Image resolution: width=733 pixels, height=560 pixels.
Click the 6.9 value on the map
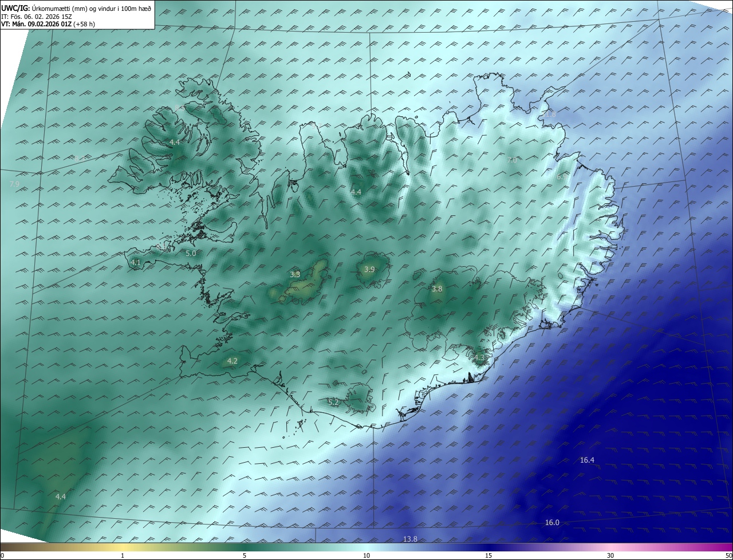562,177
